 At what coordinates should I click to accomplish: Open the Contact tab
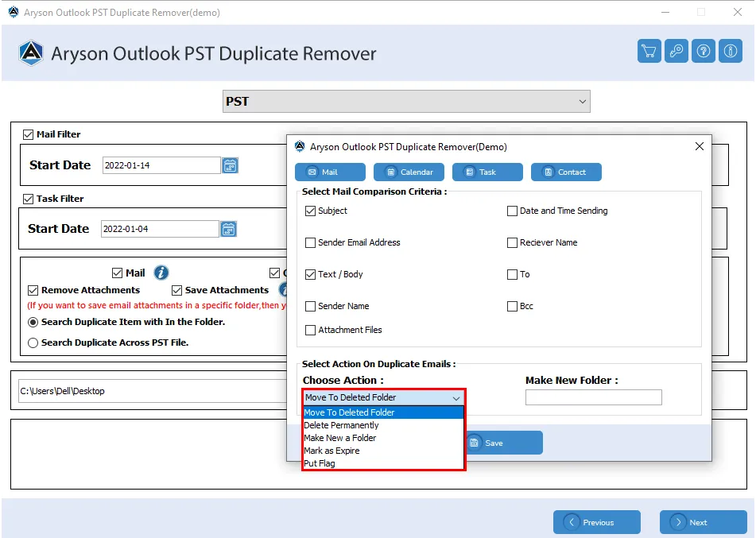pyautogui.click(x=566, y=172)
